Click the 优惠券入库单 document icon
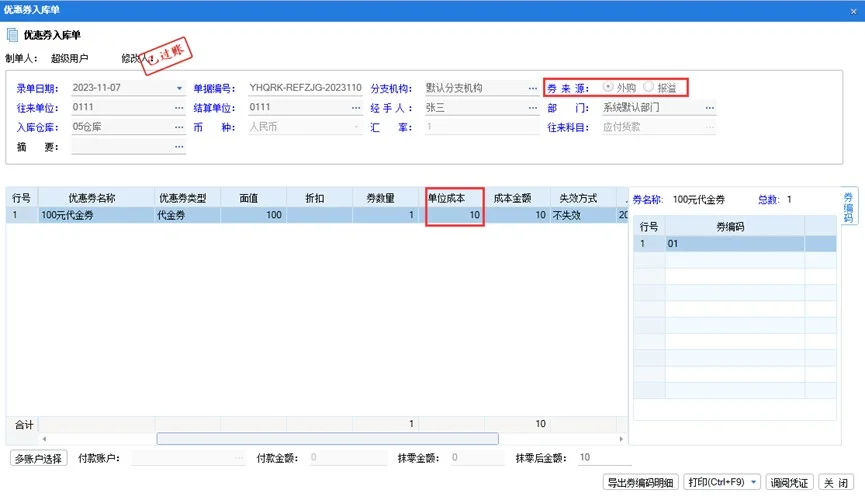865x500 pixels. (12, 35)
